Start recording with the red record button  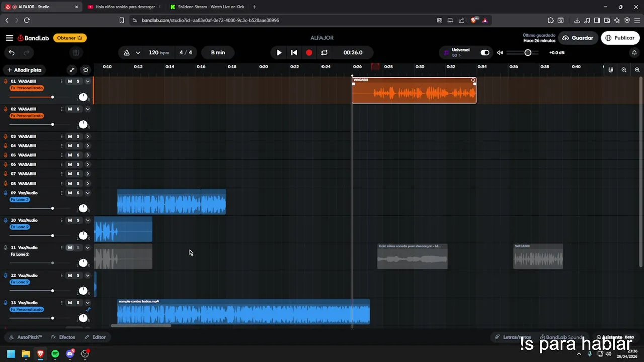coord(309,52)
